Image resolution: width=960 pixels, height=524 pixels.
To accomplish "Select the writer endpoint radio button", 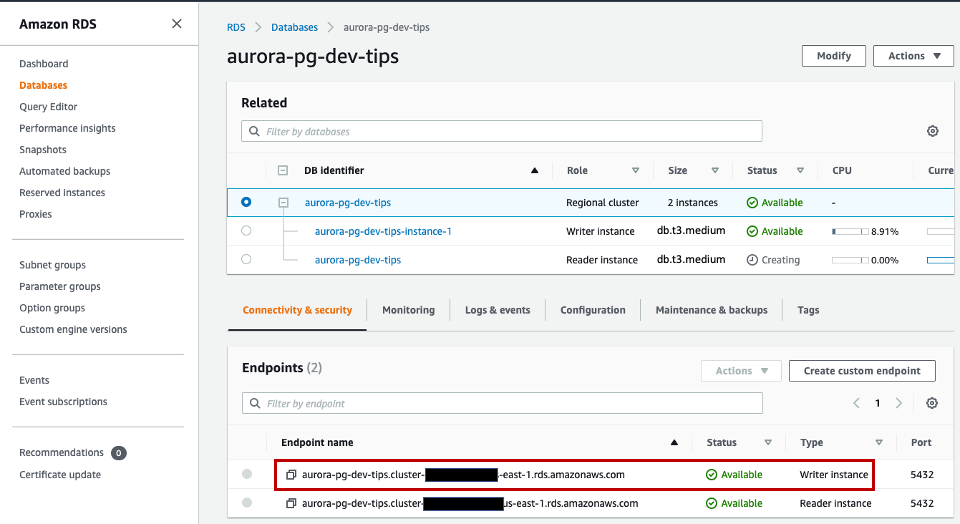I will coord(247,474).
